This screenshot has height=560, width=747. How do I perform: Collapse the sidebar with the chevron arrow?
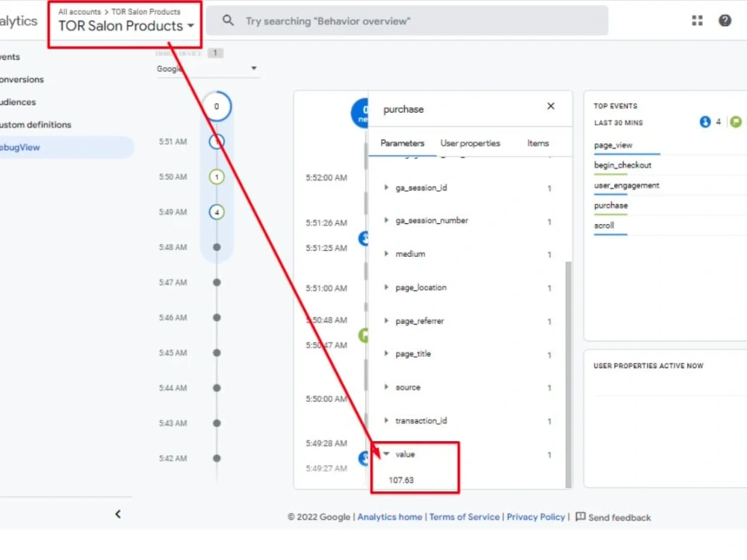[x=118, y=514]
